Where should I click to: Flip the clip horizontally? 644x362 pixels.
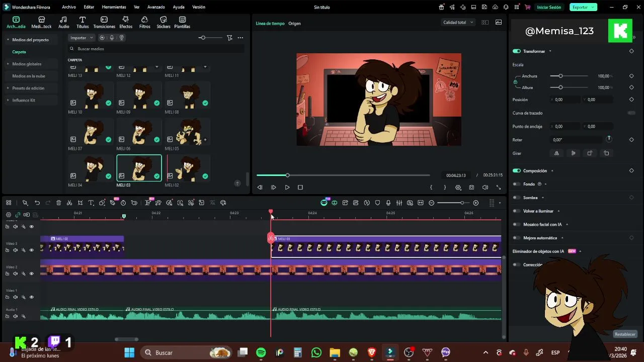[x=556, y=153]
